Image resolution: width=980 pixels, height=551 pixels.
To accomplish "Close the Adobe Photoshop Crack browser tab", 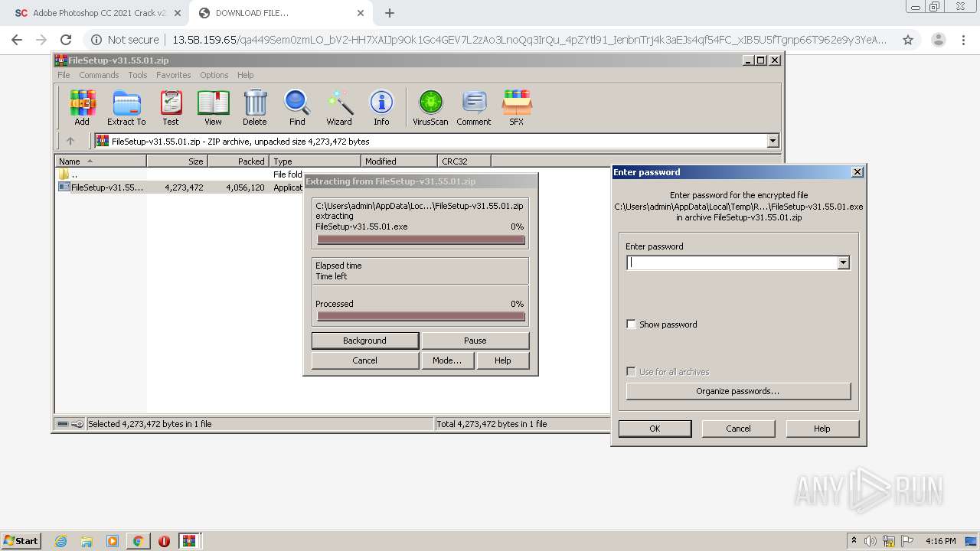I will tap(177, 13).
